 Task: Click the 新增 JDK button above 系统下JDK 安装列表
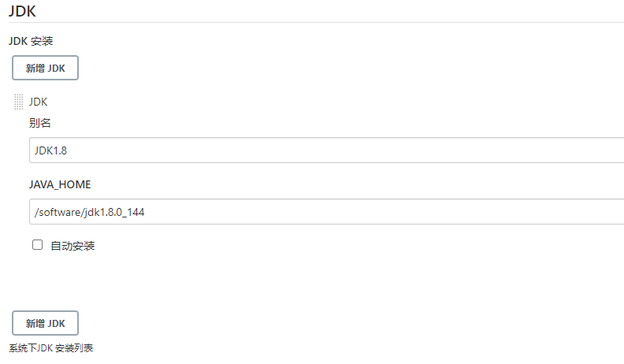click(x=45, y=323)
